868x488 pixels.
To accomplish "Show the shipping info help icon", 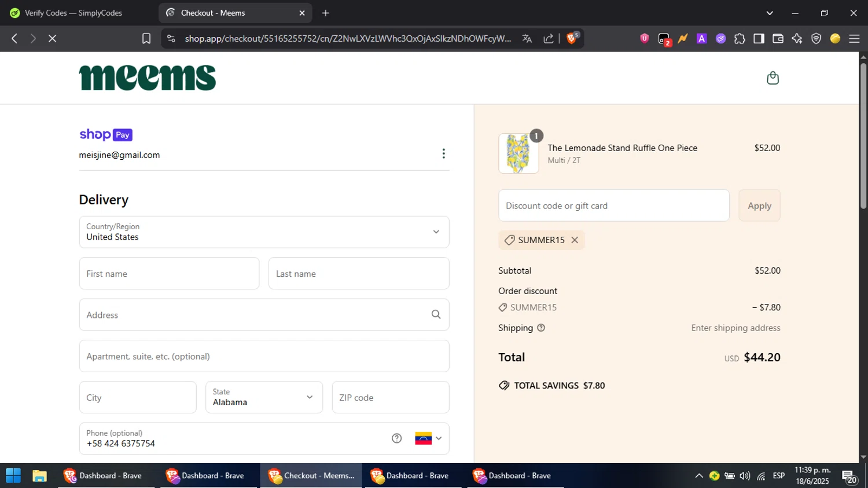I will point(541,328).
